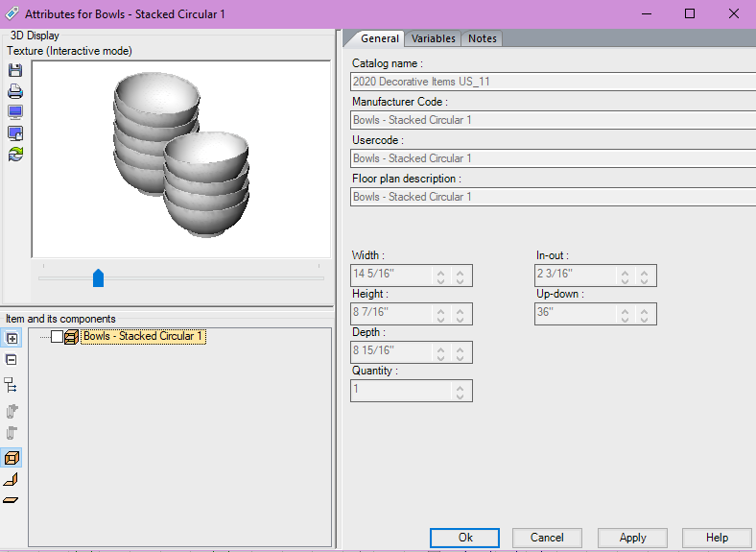Click the first Height spinner arrows

[440, 315]
